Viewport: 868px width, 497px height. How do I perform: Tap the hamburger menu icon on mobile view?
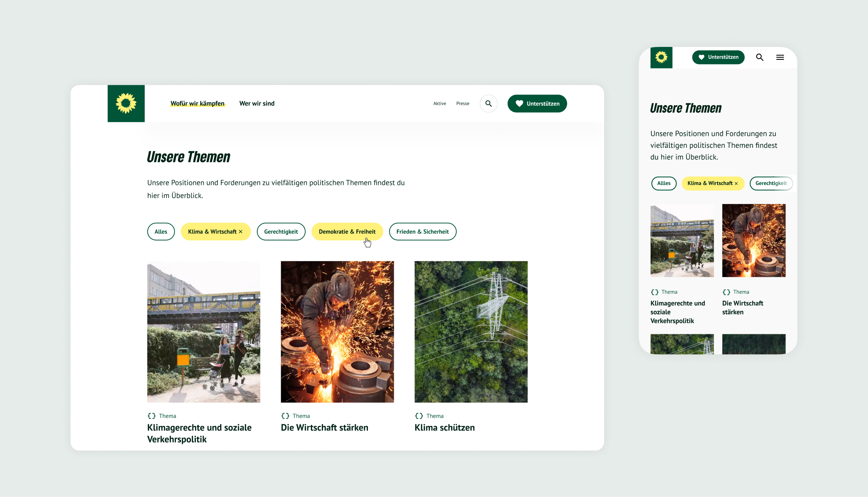(780, 57)
